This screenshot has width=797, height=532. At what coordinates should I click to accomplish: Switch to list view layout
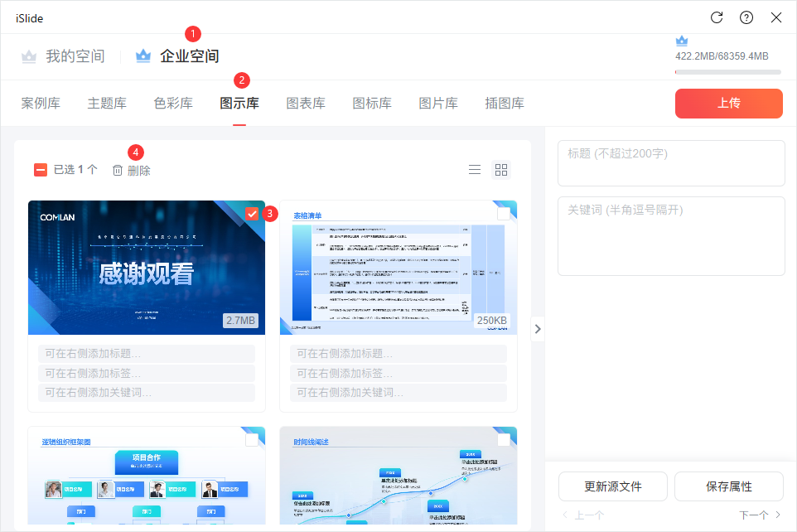475,170
